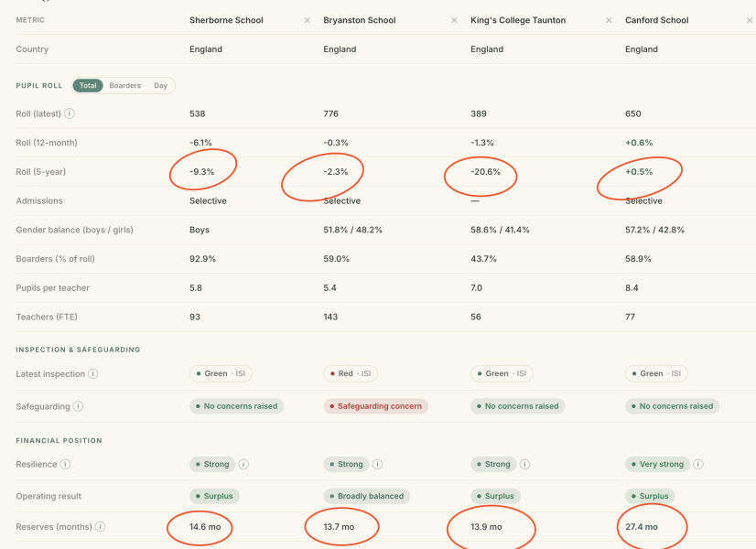The height and width of the screenshot is (549, 756).
Task: Click Canford's +0.6% 12-month roll change
Action: [x=639, y=143]
